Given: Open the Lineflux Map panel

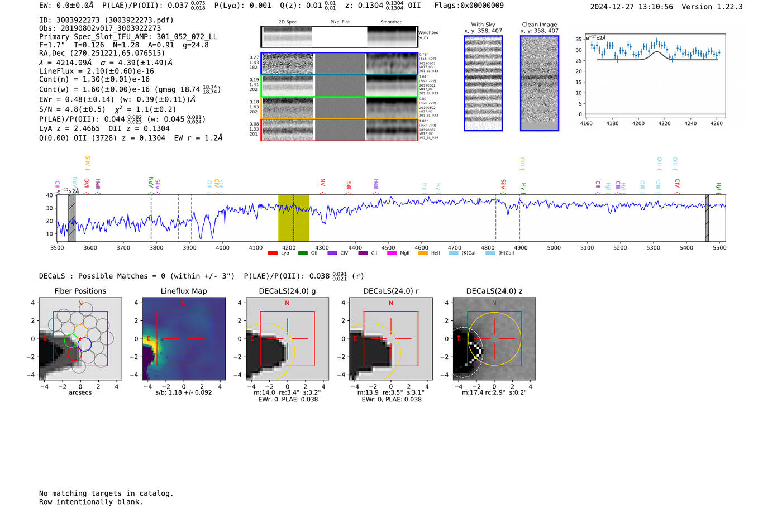Looking at the screenshot, I should coord(184,338).
